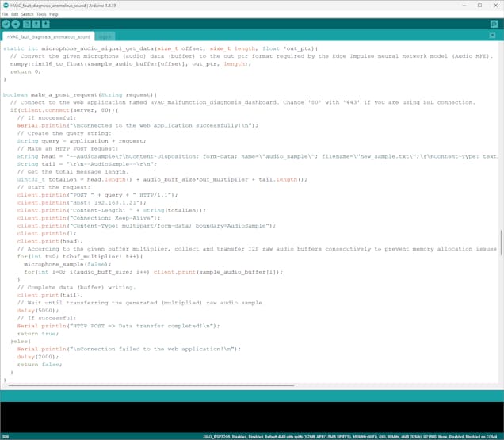The image size is (504, 440).
Task: Open the File menu
Action: [5, 14]
